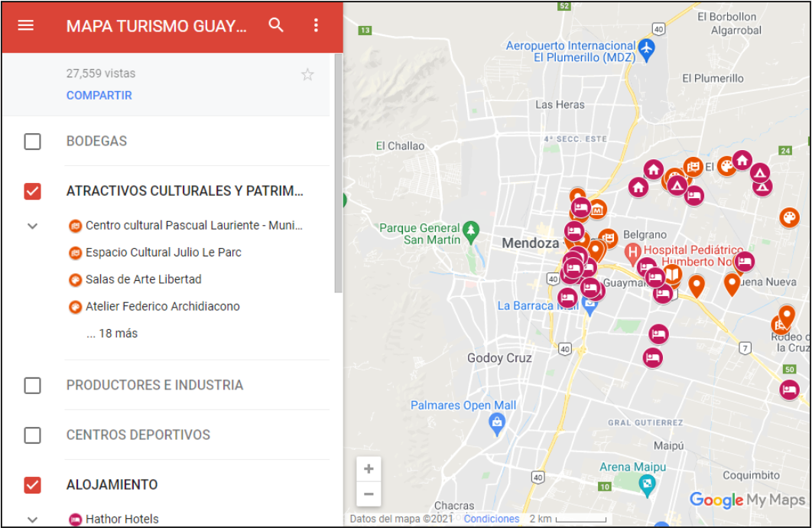
Task: Enable the BODEGAS layer checkbox
Action: (x=32, y=142)
